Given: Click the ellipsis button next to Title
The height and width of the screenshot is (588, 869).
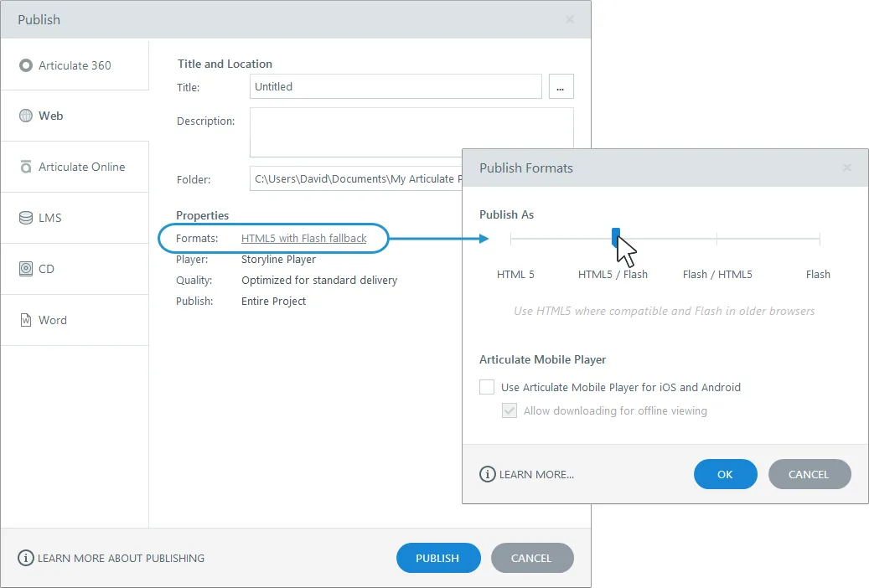Looking at the screenshot, I should tap(561, 86).
